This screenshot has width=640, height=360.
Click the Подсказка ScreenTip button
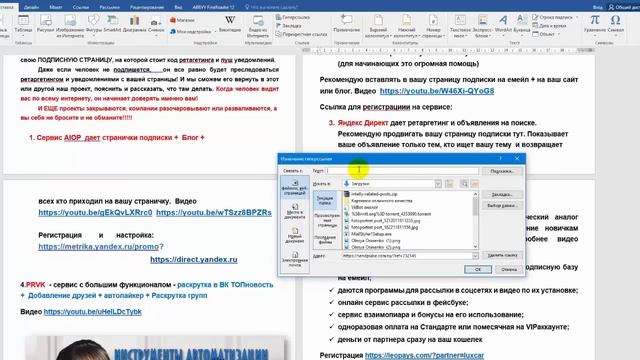(x=502, y=171)
